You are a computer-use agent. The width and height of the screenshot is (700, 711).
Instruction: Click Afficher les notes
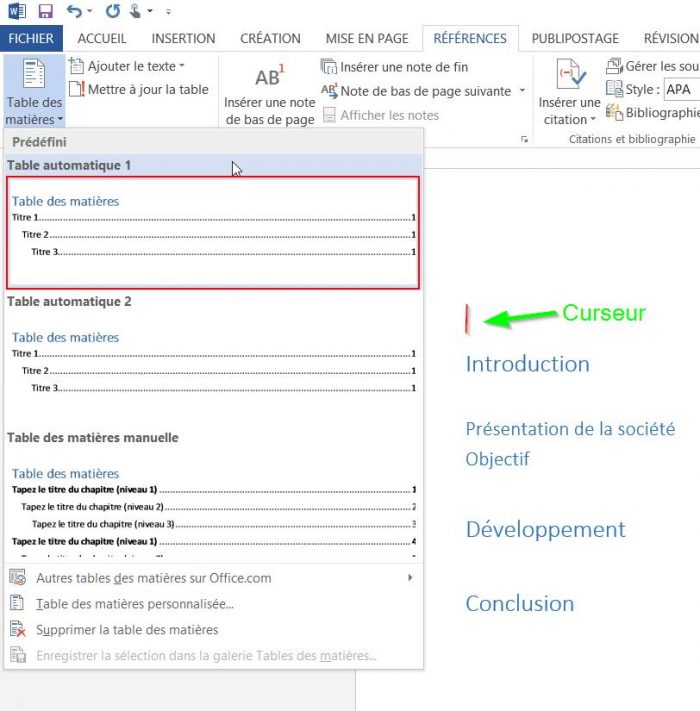coord(381,115)
